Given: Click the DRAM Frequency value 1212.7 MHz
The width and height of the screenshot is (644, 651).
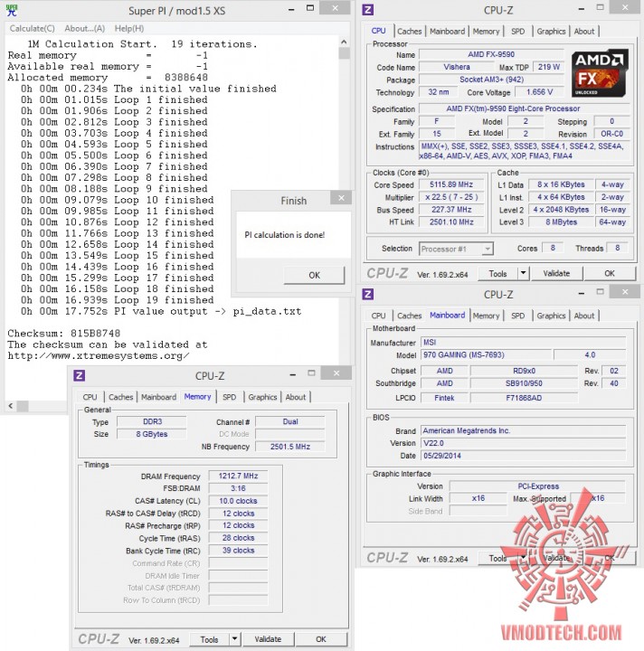Looking at the screenshot, I should click(x=238, y=476).
